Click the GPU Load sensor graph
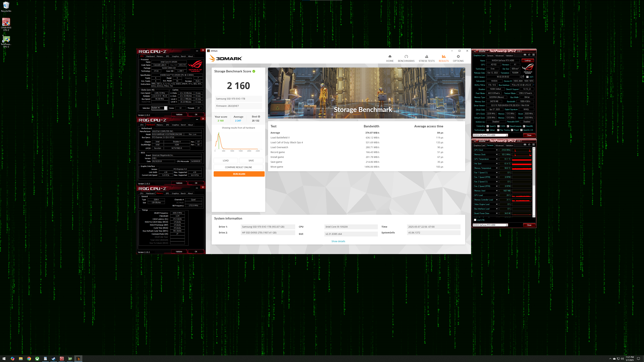The image size is (644, 362). [x=522, y=195]
